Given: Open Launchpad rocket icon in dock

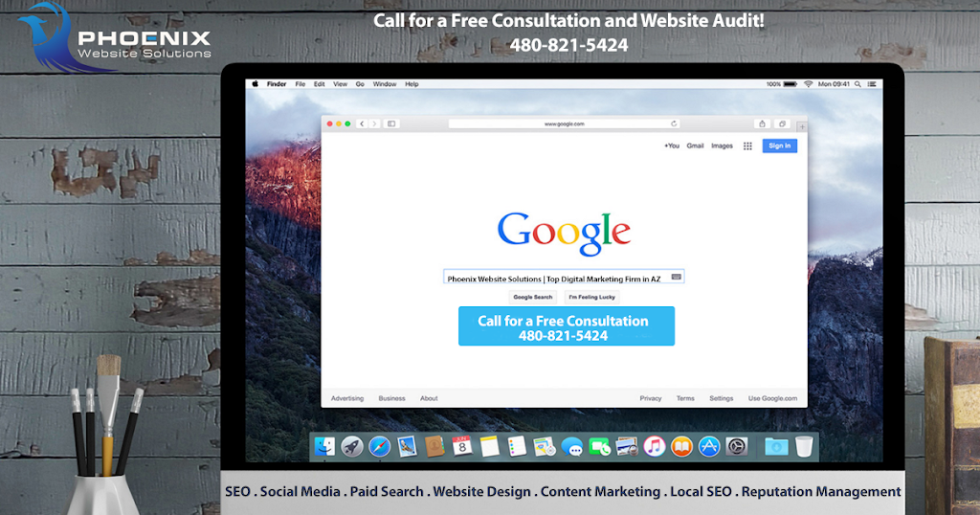Looking at the screenshot, I should click(x=352, y=446).
